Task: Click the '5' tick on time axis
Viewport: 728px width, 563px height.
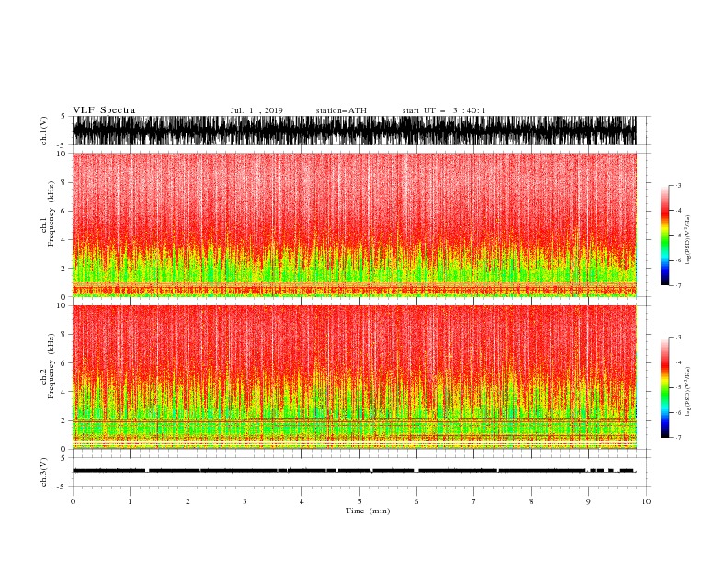Action: coord(359,501)
